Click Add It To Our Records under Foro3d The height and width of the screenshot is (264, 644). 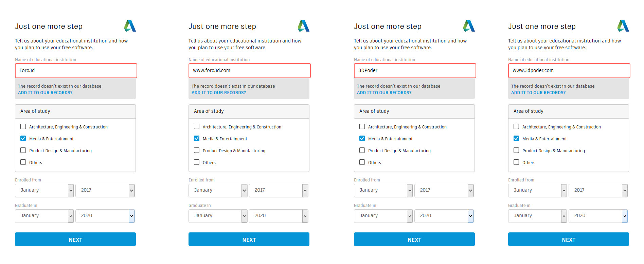point(45,93)
